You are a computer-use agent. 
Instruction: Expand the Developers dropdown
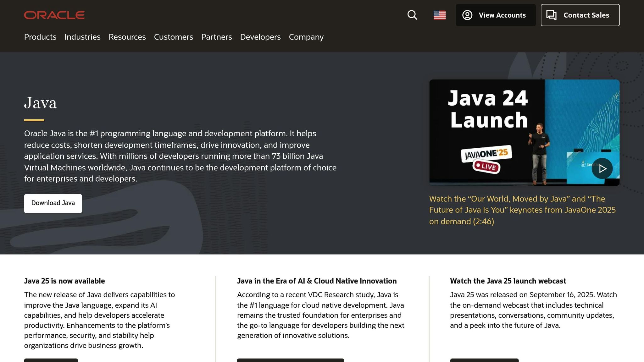click(x=260, y=37)
